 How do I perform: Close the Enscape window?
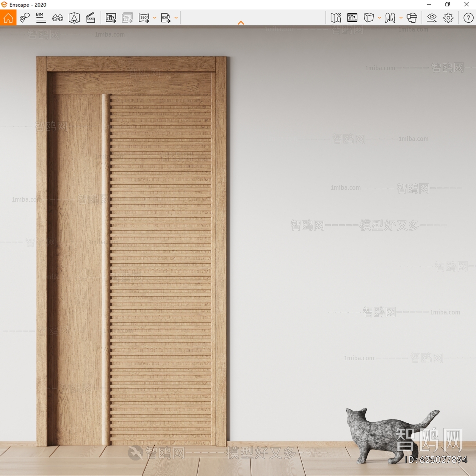[x=466, y=4]
